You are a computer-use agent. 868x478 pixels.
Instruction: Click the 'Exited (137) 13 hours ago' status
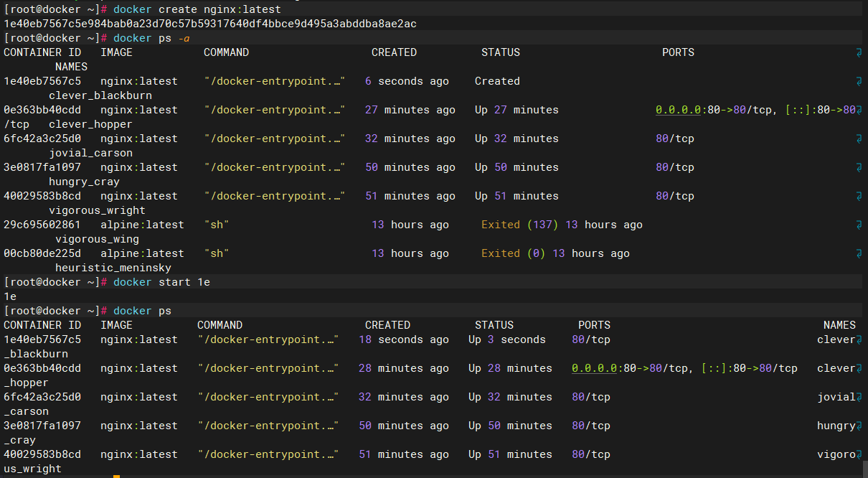[x=562, y=225]
